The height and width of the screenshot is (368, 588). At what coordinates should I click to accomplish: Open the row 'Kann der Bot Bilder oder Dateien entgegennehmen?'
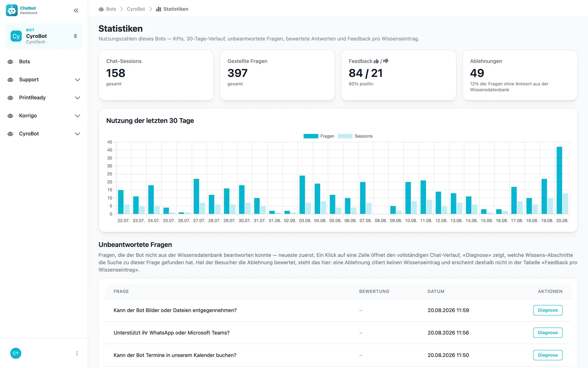[338, 310]
